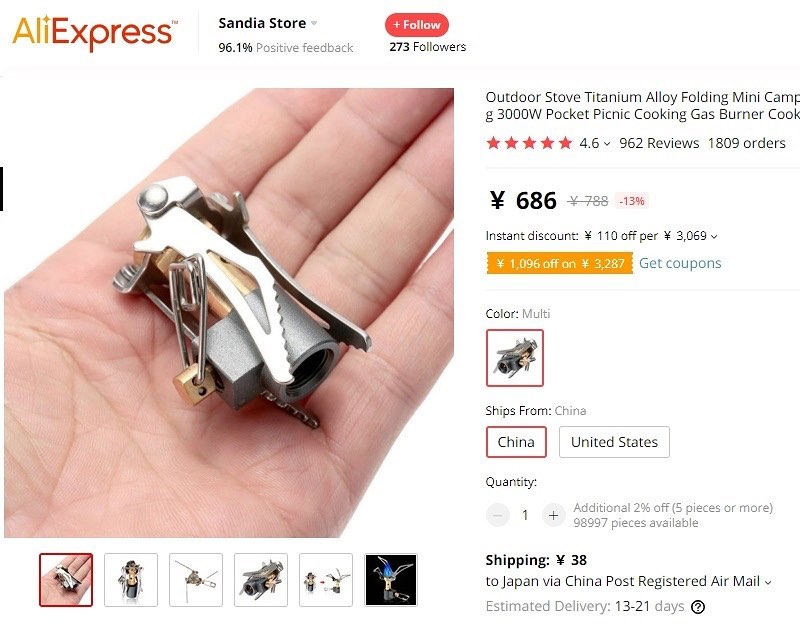This screenshot has width=800, height=634.
Task: Open the 962 Reviews link
Action: tap(659, 143)
